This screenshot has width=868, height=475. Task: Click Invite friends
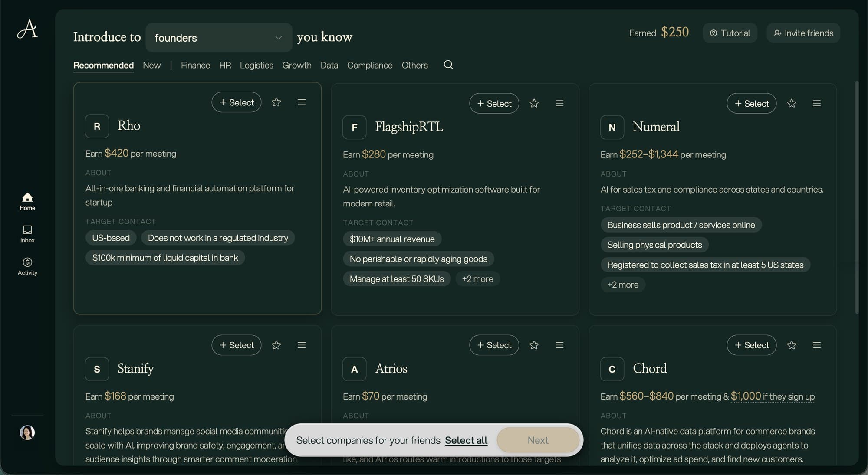[x=803, y=33]
